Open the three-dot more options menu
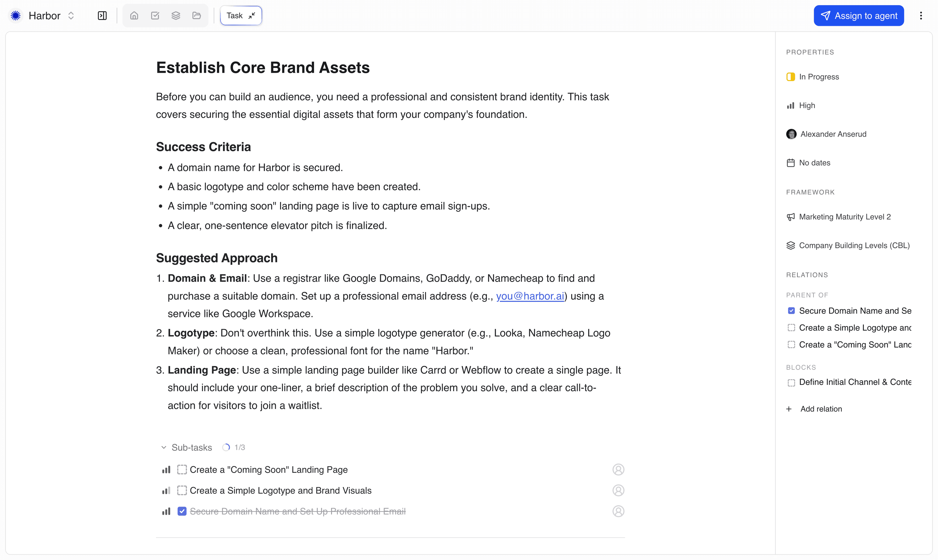 coord(921,15)
